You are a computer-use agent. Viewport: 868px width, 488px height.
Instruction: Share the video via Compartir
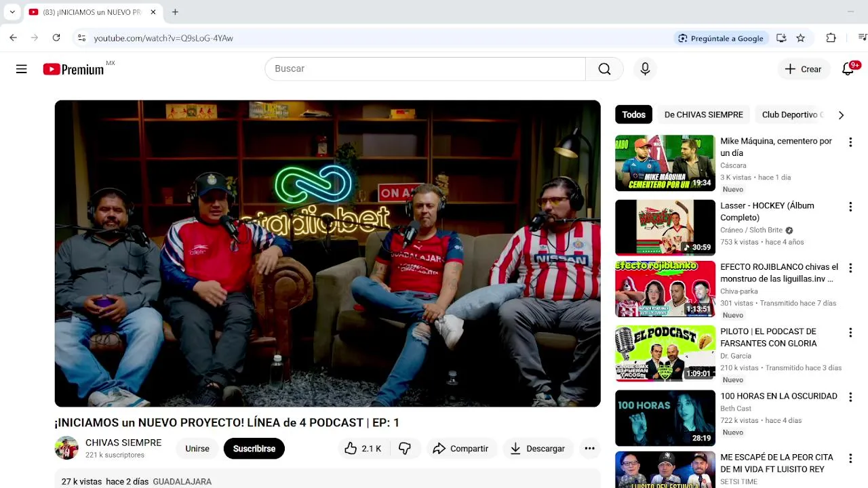pos(460,449)
